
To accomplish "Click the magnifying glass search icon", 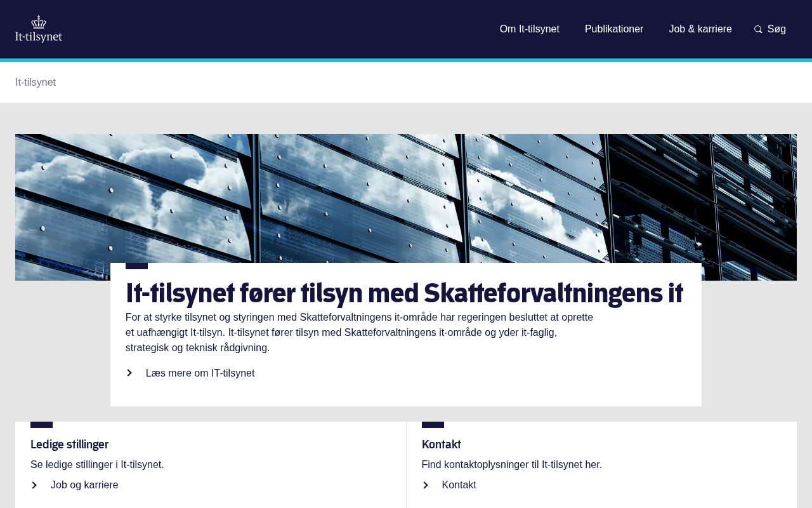I will (x=758, y=30).
